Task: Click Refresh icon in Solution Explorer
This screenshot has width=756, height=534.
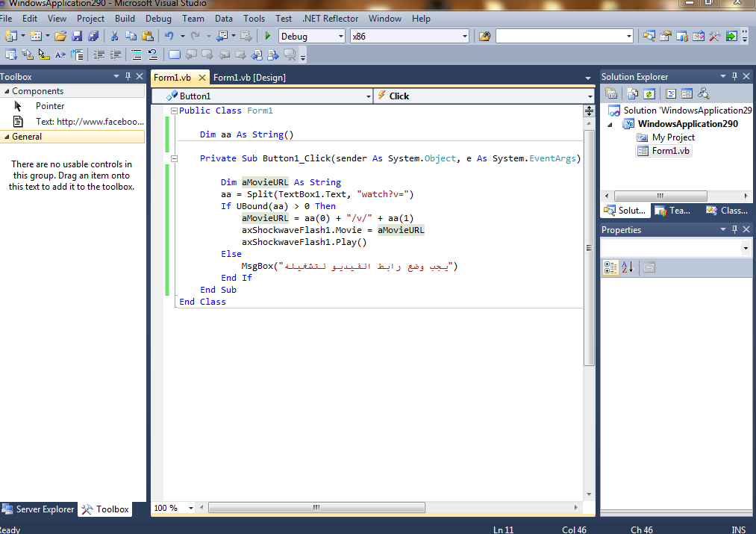Action: point(649,94)
